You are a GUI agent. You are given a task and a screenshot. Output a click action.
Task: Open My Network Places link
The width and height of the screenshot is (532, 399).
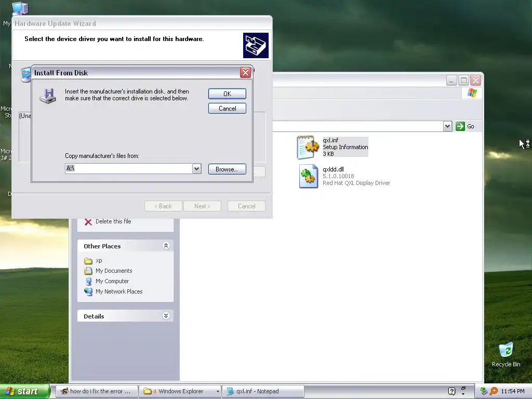pyautogui.click(x=119, y=291)
